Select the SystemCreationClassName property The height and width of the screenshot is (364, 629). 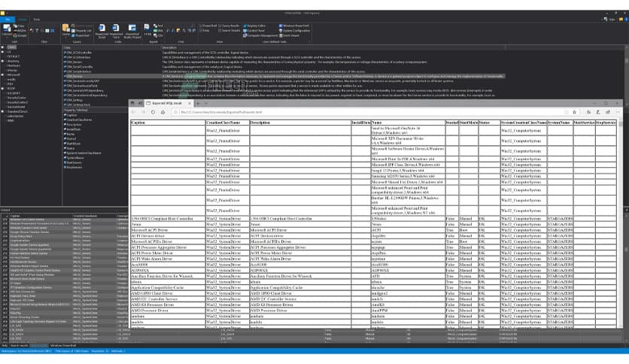(83, 153)
